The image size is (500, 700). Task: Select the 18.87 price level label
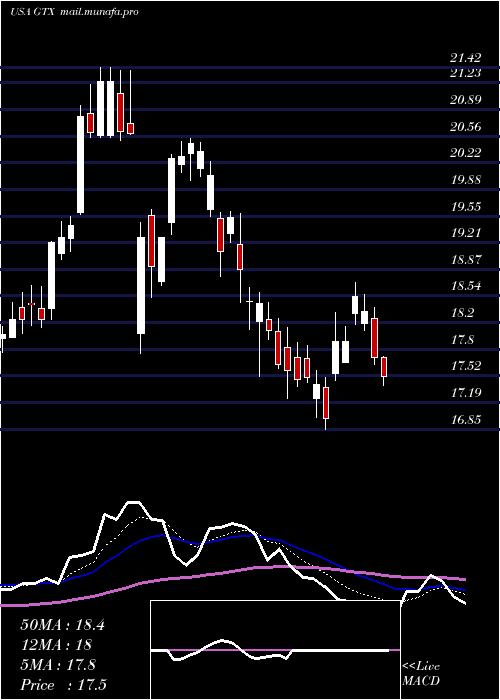(466, 260)
